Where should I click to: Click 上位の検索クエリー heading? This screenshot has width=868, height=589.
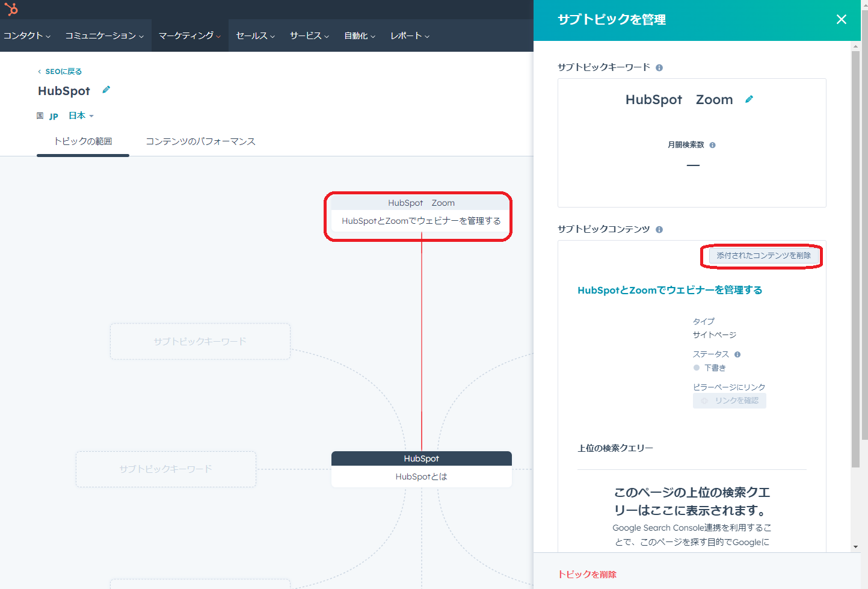pos(615,448)
